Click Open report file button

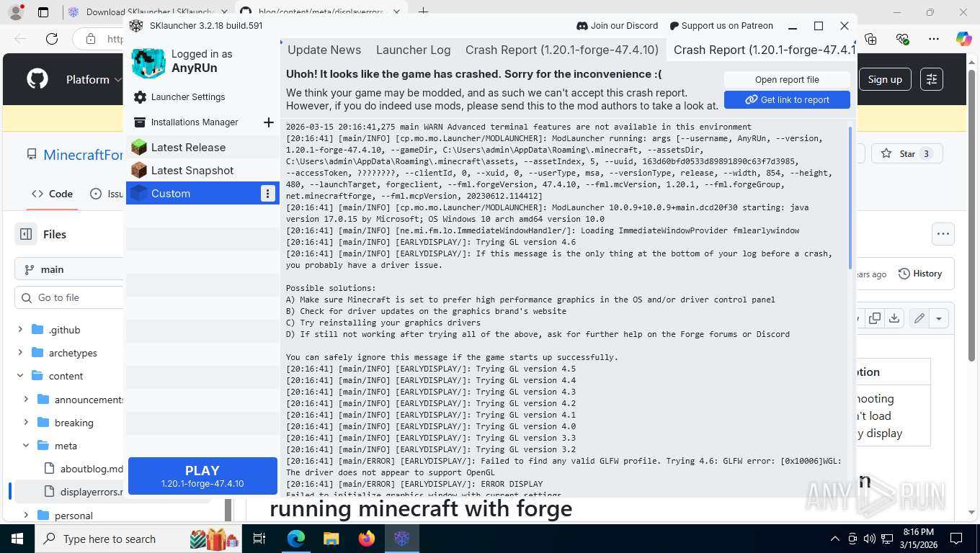[x=787, y=80]
